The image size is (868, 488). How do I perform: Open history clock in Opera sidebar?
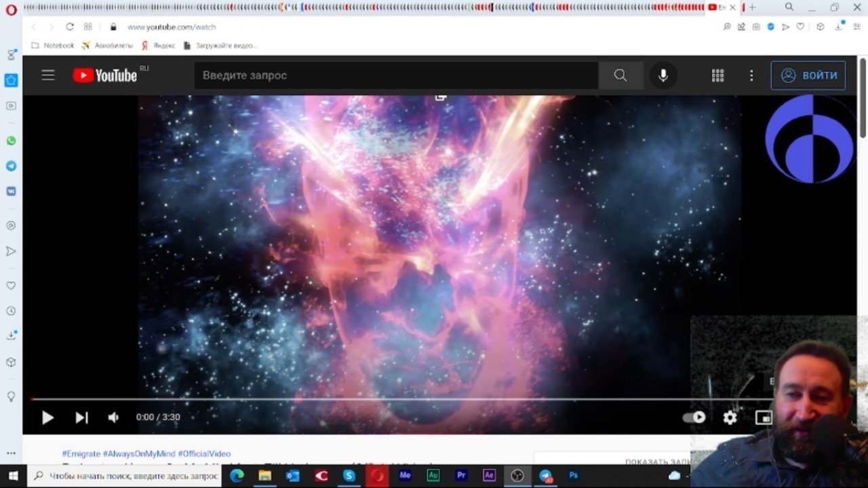[x=11, y=311]
